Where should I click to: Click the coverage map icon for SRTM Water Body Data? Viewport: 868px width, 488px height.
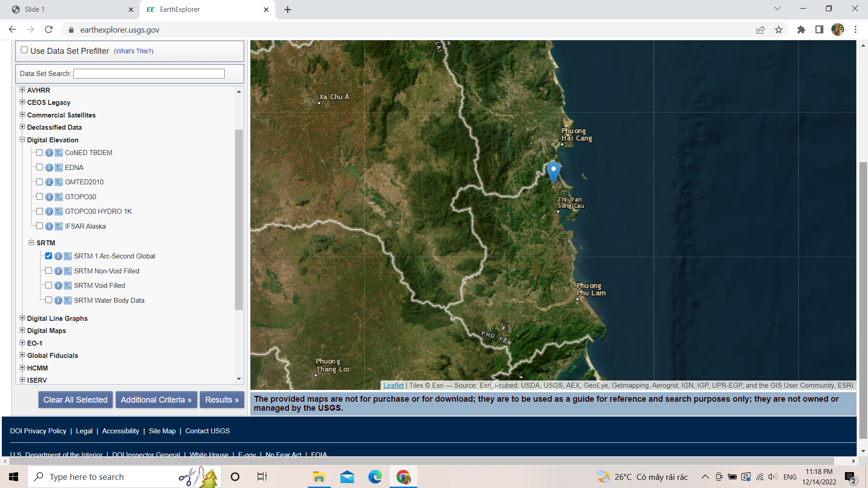tap(68, 300)
